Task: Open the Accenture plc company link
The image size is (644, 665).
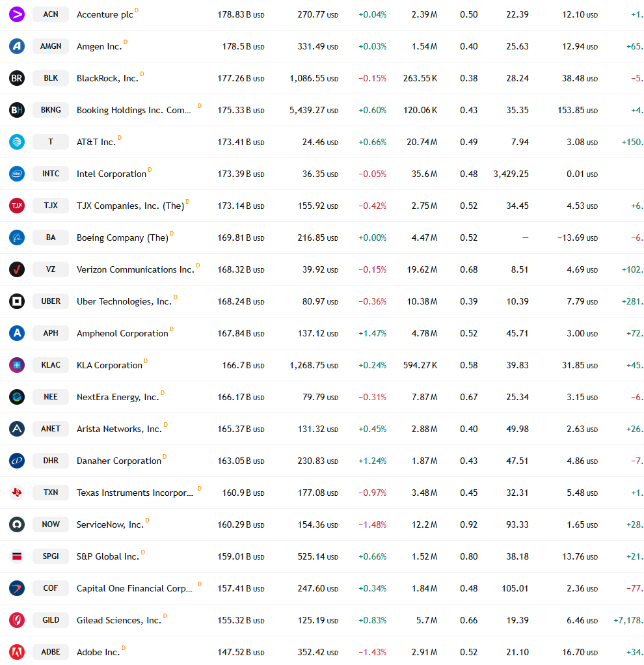Action: 105,14
